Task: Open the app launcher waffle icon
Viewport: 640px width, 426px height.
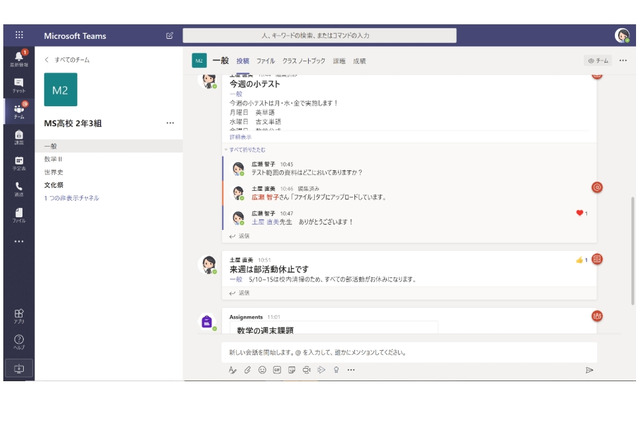Action: click(x=19, y=35)
